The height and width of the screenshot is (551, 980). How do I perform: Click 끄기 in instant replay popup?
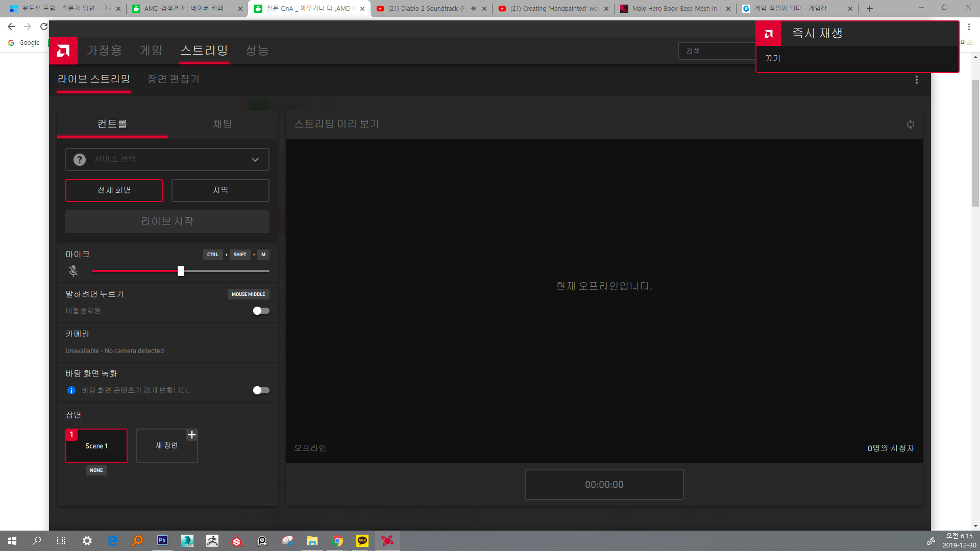(773, 58)
